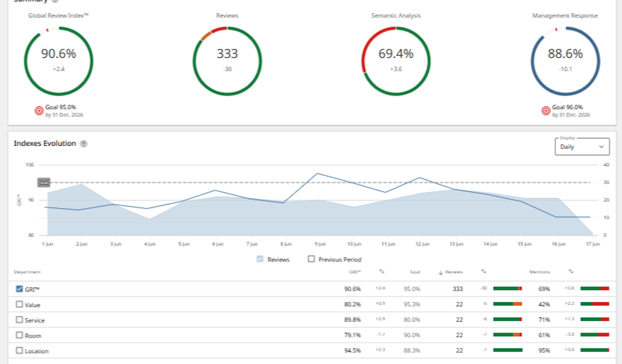Toggle the Reviews chart checkbox
Viewport: 622px width, 364px height.
[x=260, y=259]
